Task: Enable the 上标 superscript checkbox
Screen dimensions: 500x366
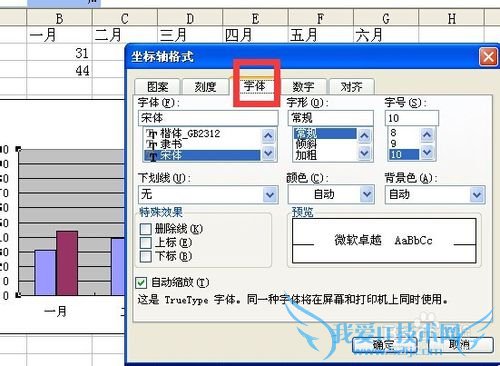Action: [146, 243]
